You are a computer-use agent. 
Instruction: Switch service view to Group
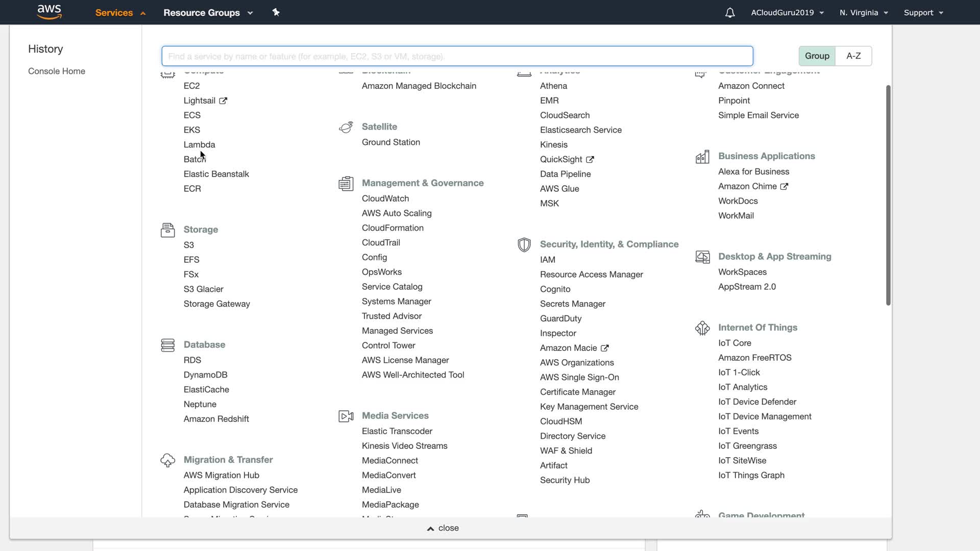pos(817,56)
